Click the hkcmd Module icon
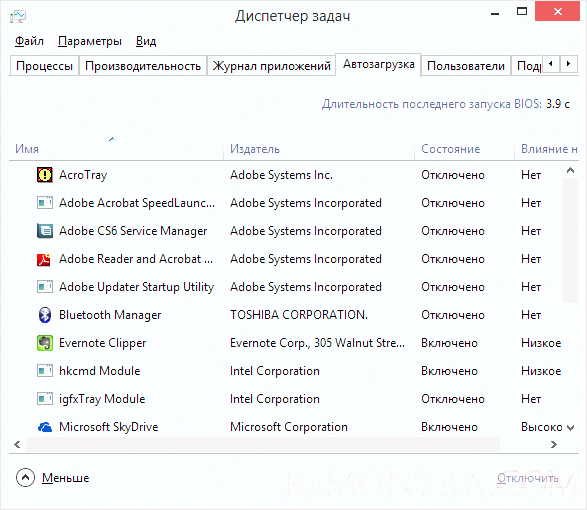The height and width of the screenshot is (510, 587). coord(45,371)
